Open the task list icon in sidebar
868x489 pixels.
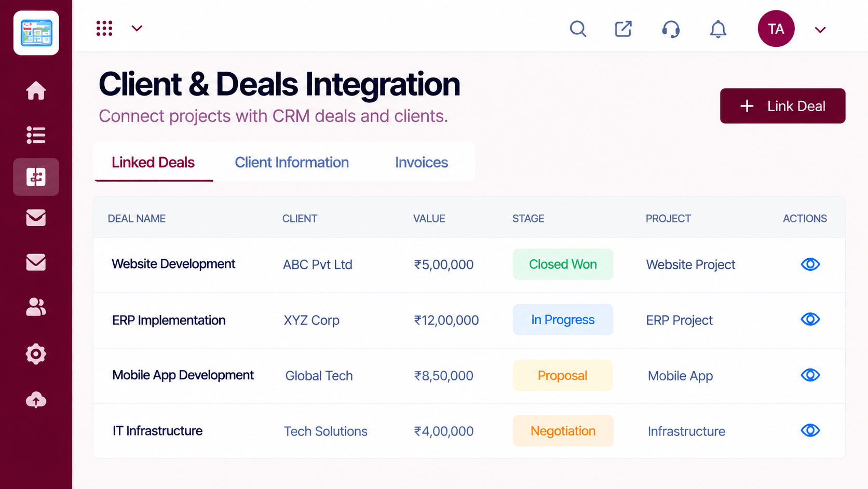coord(36,135)
